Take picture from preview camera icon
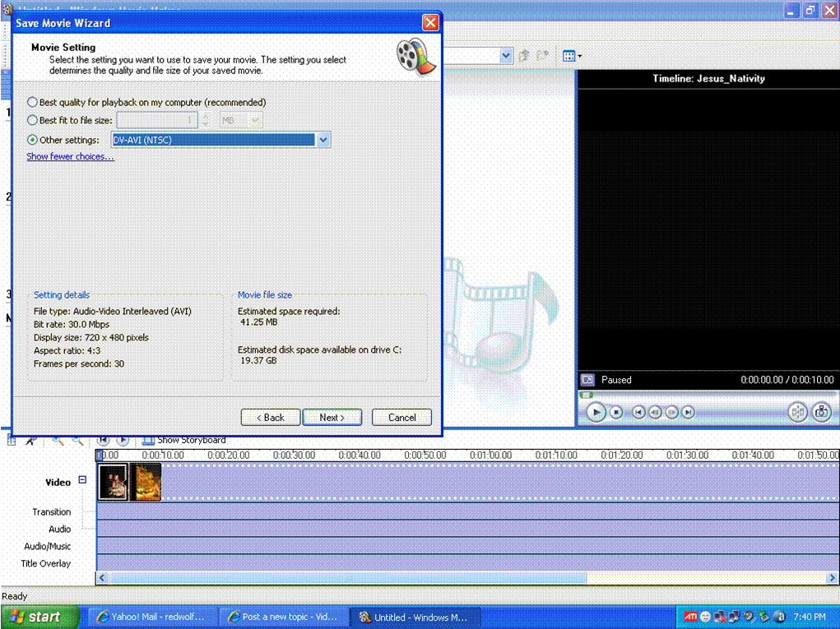 [821, 412]
